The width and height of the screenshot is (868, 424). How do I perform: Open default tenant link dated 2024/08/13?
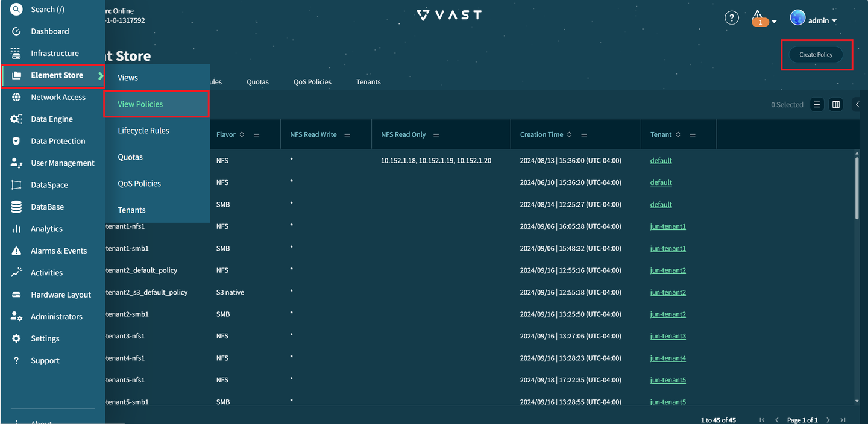[x=661, y=161]
